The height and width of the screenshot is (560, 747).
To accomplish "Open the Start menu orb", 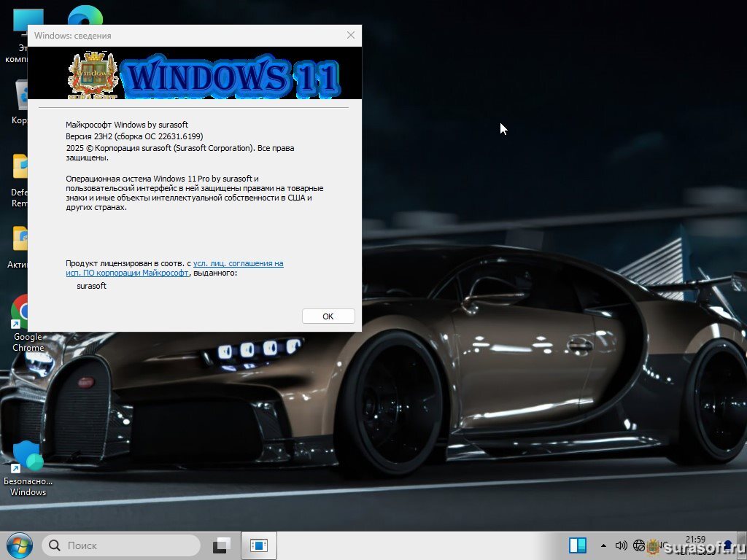I will (19, 545).
